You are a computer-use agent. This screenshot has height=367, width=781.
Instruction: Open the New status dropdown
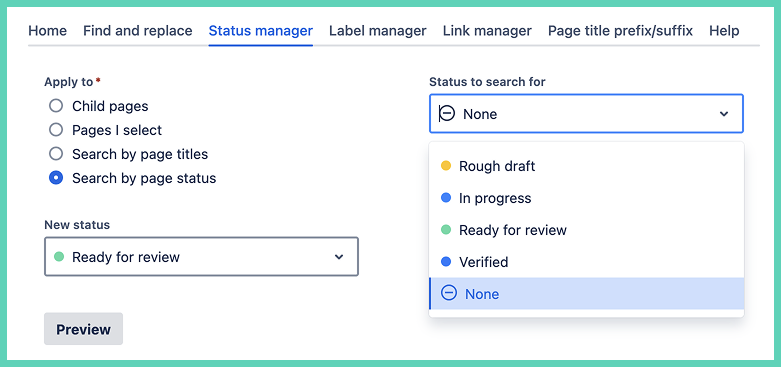[201, 256]
